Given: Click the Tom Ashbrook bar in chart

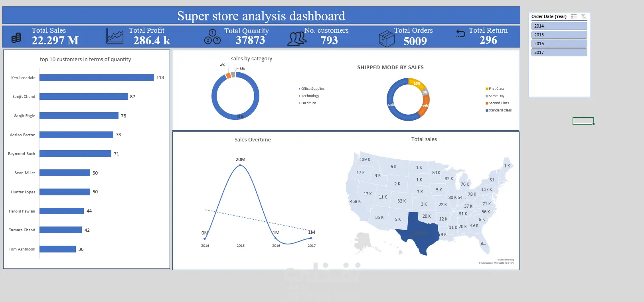Looking at the screenshot, I should (57, 249).
